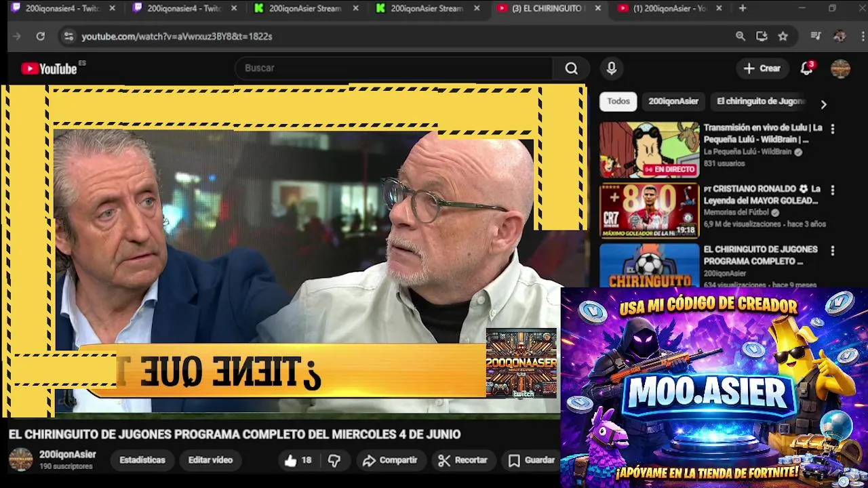This screenshot has height=488, width=868.
Task: Dislike the video with thumbs-down icon
Action: [334, 460]
